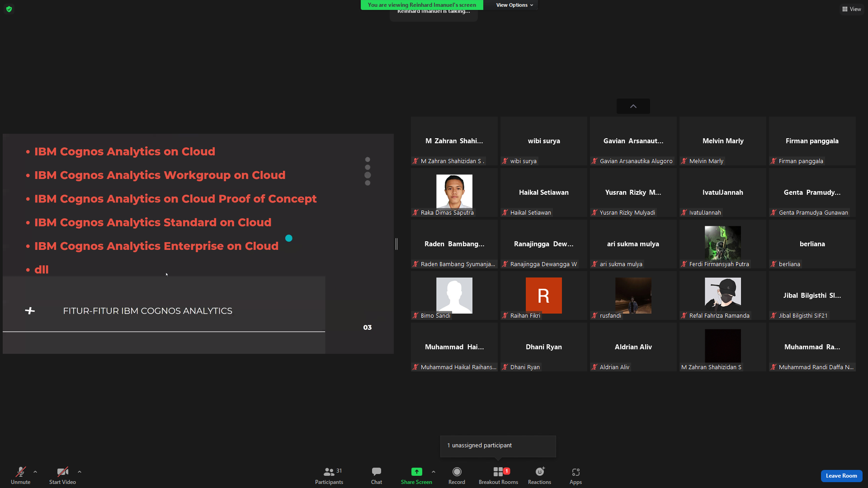Screen dimensions: 868x488
Task: Open the View layout menu
Action: point(851,9)
